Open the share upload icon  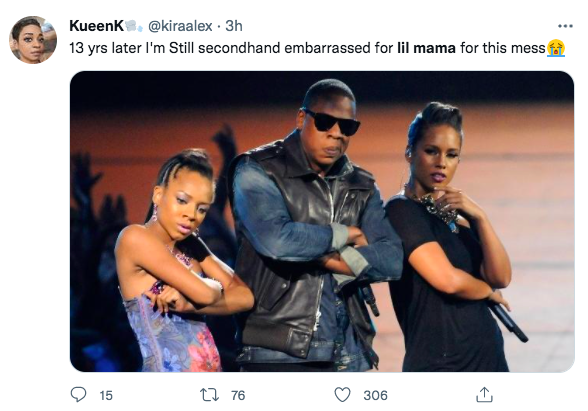coord(484,394)
